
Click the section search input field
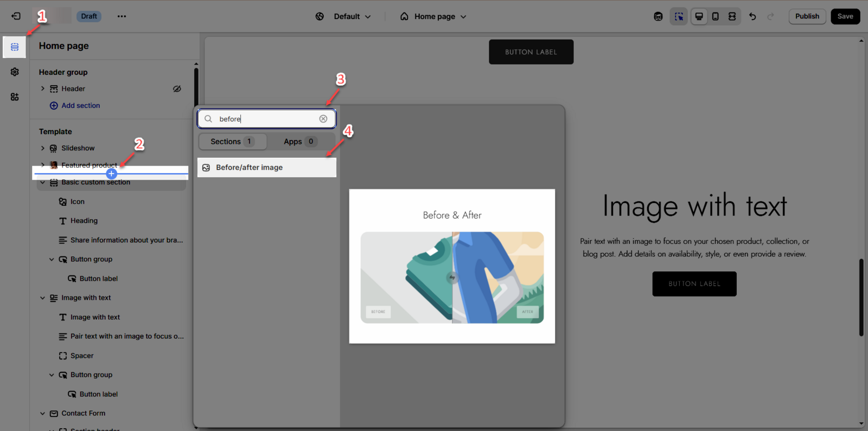click(x=267, y=119)
